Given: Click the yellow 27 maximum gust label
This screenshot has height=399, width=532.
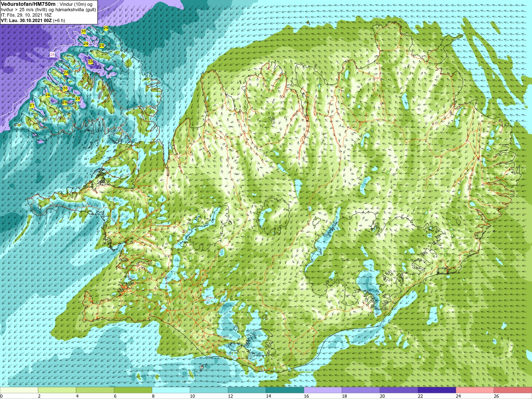Looking at the screenshot, I should [x=32, y=106].
